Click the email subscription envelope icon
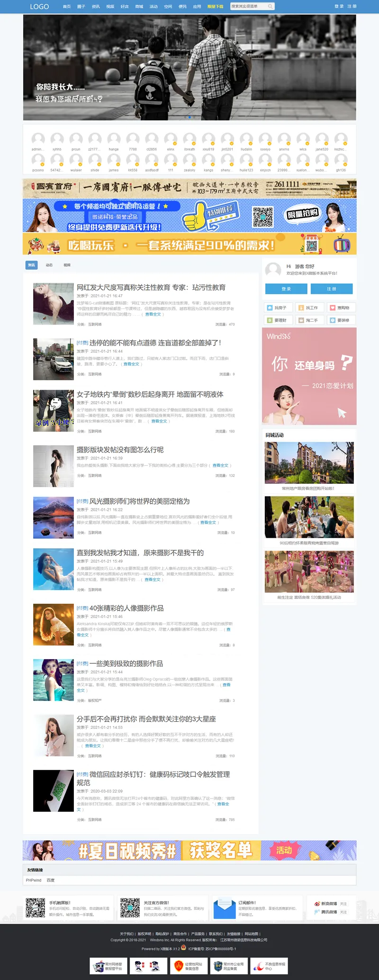The width and height of the screenshot is (379, 980). (x=225, y=908)
